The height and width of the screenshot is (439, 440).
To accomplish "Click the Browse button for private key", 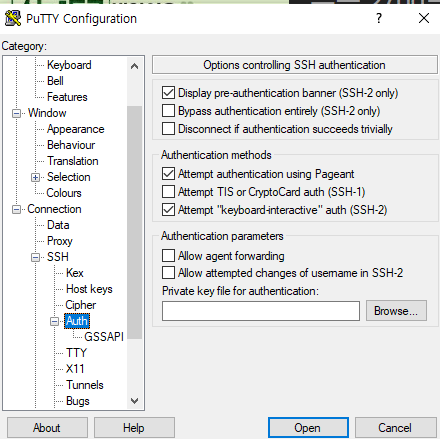I will pos(396,311).
